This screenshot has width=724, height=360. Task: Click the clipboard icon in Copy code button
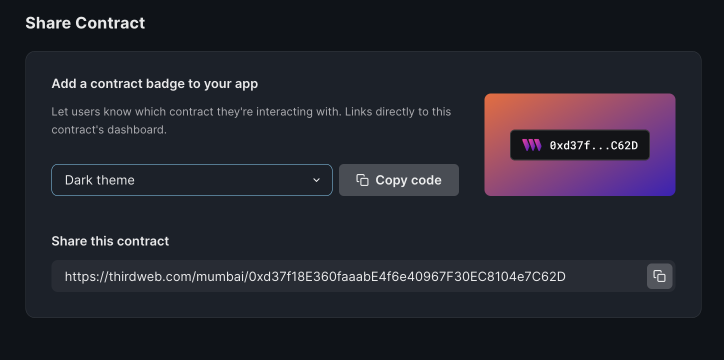tap(362, 180)
